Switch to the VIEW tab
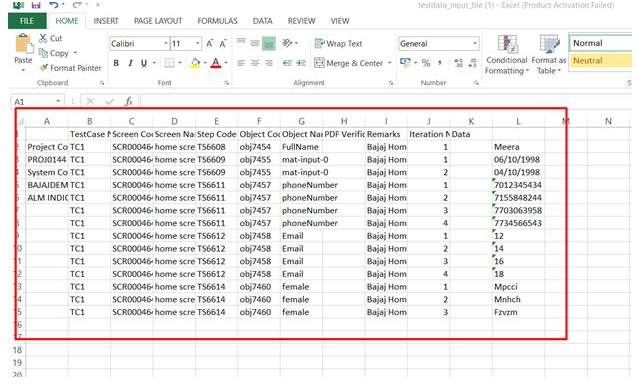 coord(340,21)
